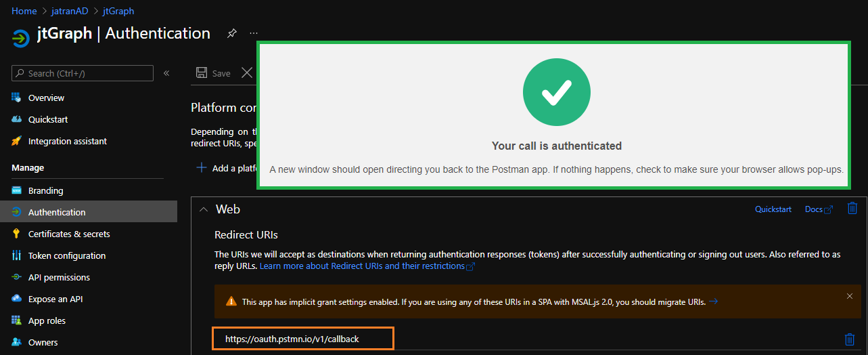Screen dimensions: 868x355
Task: Click the Expose an API cloud icon
Action: [x=16, y=299]
